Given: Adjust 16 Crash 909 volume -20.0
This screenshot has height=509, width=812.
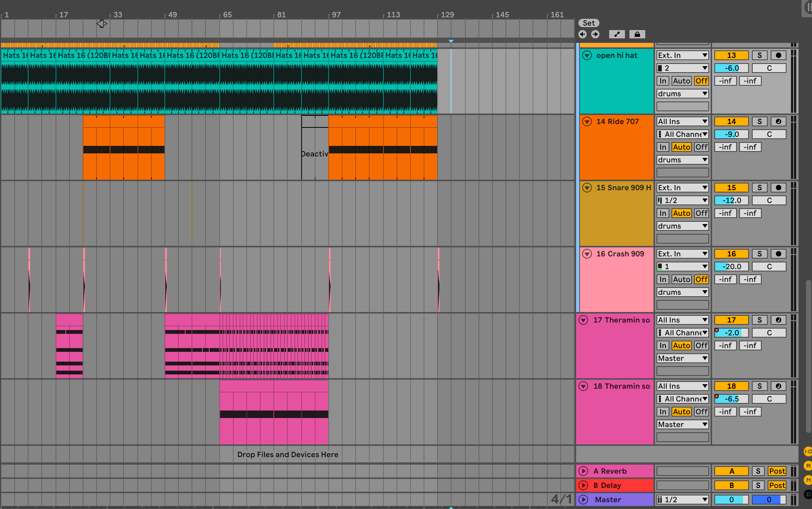Looking at the screenshot, I should (731, 267).
